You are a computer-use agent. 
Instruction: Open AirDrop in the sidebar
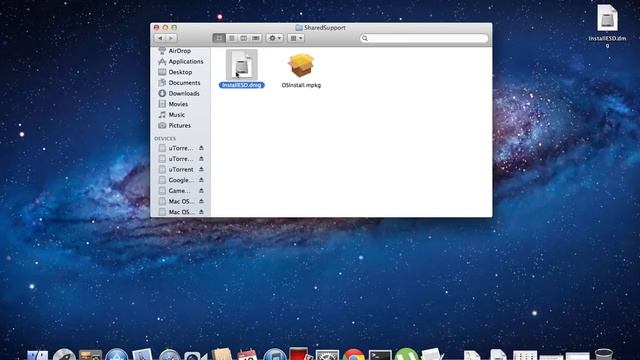click(180, 51)
